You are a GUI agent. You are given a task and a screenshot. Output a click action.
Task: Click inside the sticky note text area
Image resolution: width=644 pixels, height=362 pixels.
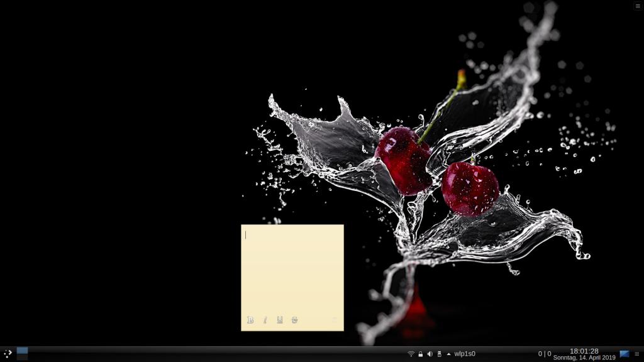coord(292,270)
